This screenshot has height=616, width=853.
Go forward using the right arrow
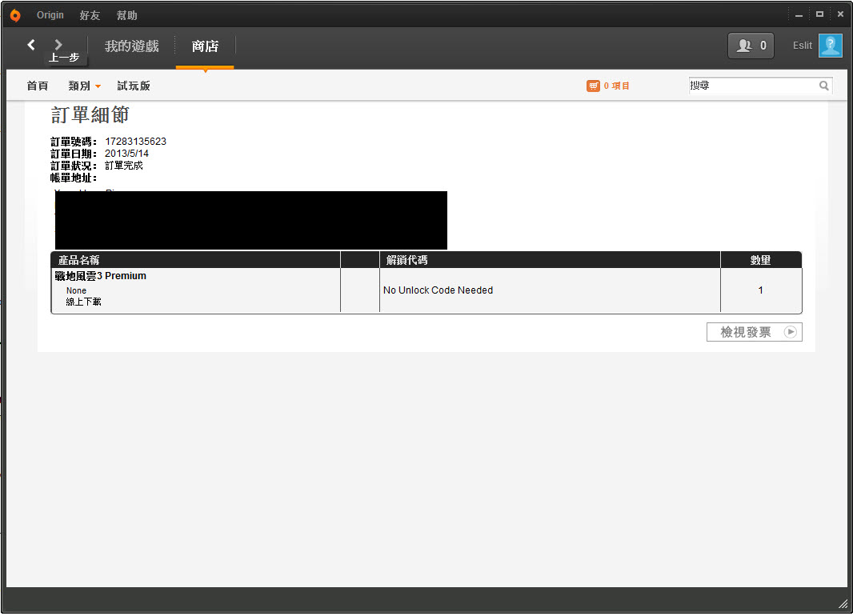point(58,45)
